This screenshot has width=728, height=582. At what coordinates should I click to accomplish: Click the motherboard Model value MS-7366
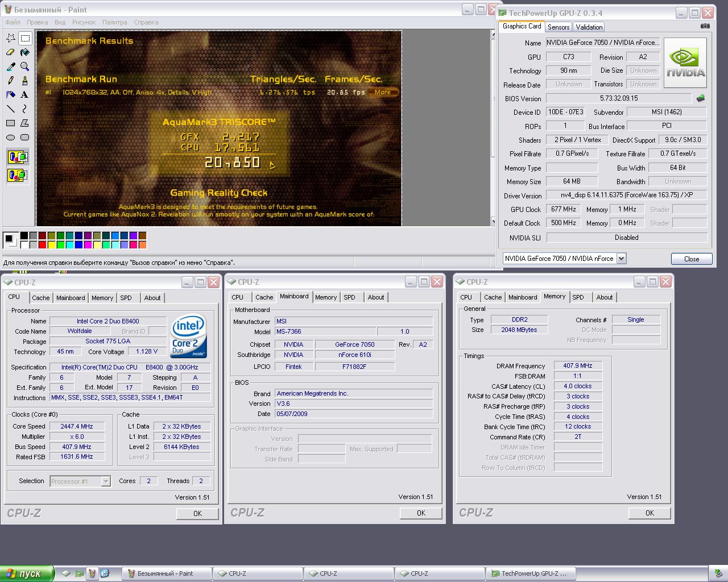(x=325, y=331)
